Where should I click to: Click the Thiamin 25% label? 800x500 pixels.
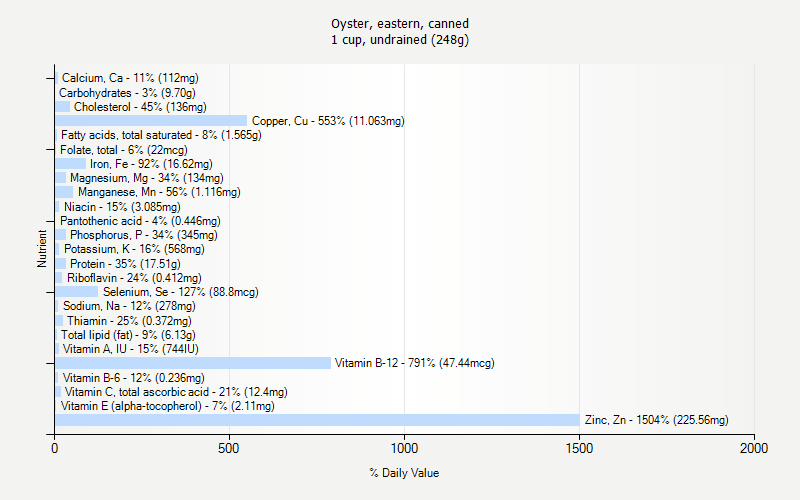[129, 321]
